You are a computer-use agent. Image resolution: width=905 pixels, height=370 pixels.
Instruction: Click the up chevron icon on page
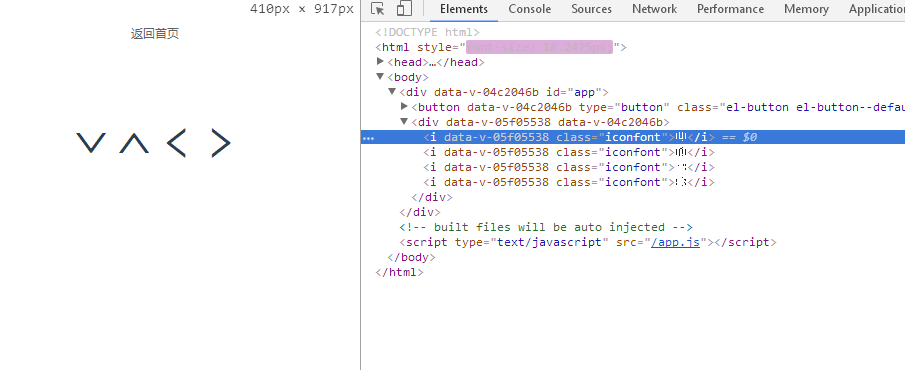(134, 143)
